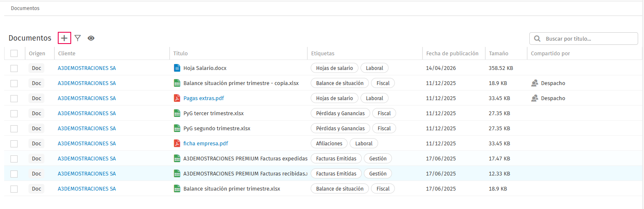
Task: Click the Etiquetas column header
Action: (322, 53)
